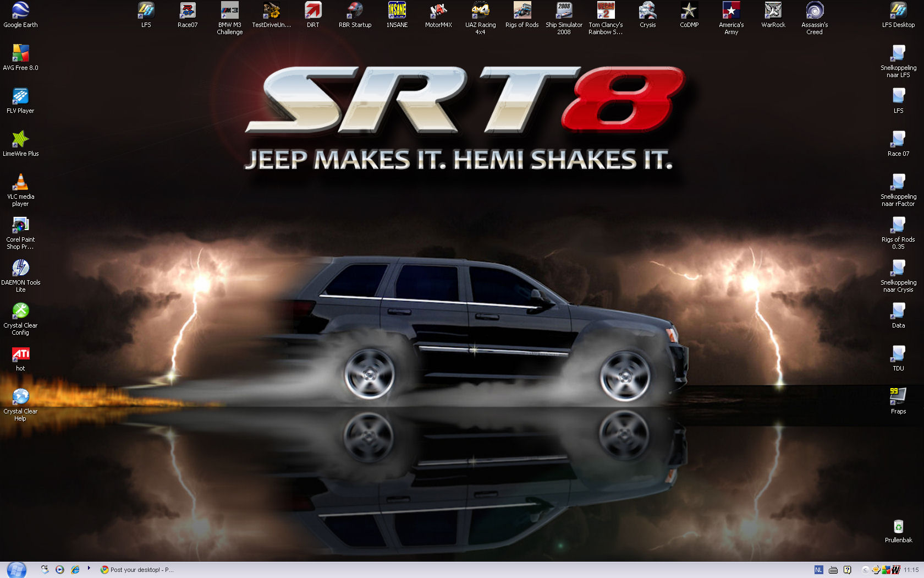Click the 11:15 taskbar clock

pos(911,570)
